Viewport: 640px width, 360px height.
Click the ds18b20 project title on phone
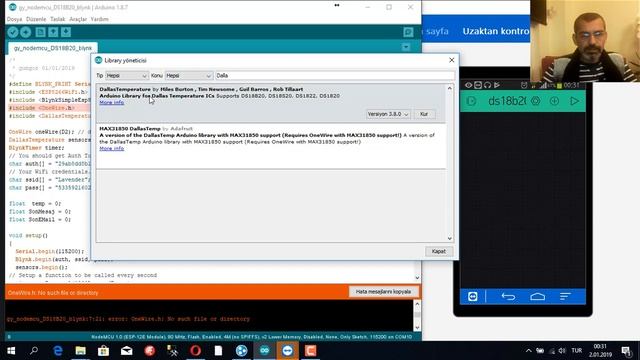coord(507,101)
